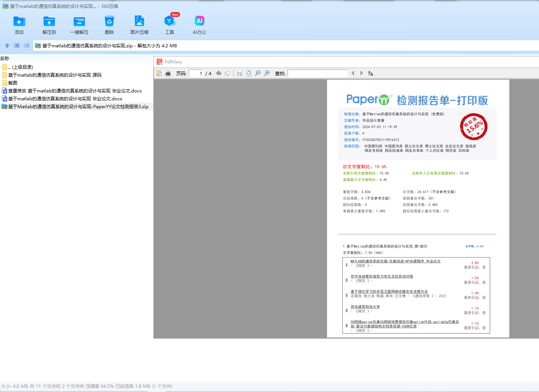This screenshot has width=539, height=392.
Task: Select the 源码 source code folder
Action: click(52, 75)
